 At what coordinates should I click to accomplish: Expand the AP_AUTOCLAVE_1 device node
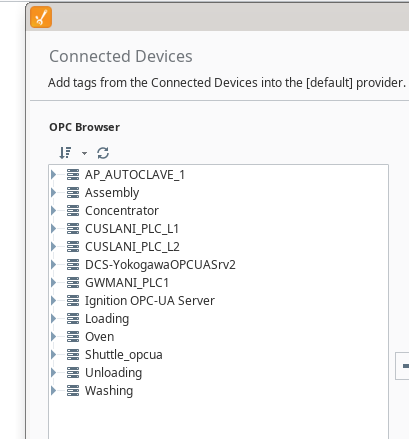(53, 174)
